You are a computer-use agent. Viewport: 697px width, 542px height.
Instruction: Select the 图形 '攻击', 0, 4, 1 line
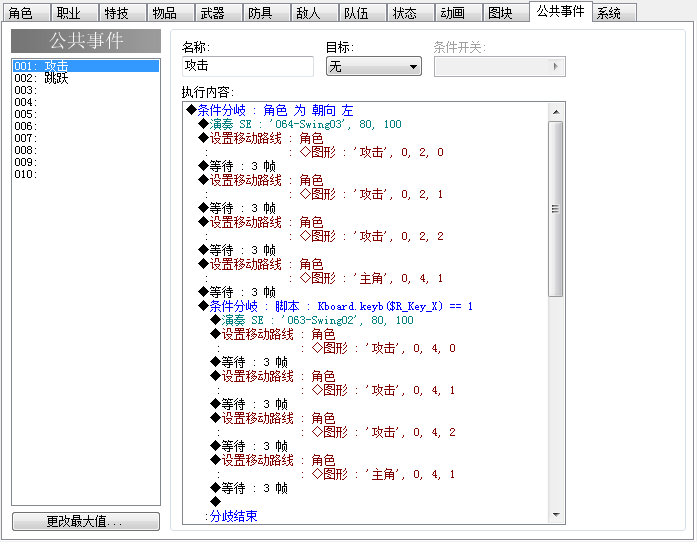384,390
